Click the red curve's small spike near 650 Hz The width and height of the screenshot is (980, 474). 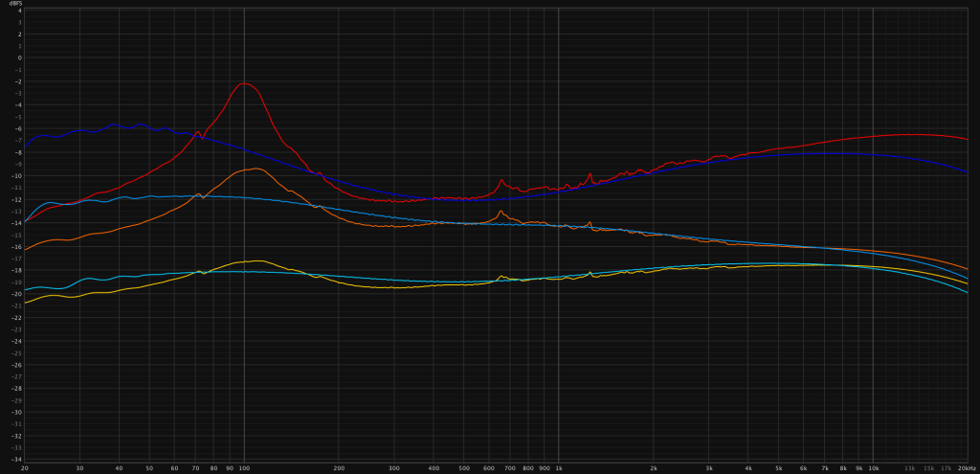(x=501, y=179)
